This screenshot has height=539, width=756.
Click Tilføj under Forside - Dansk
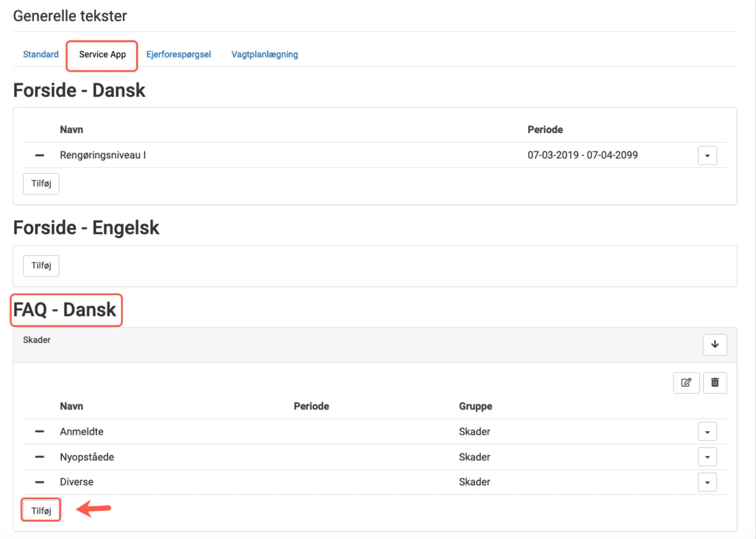[41, 184]
